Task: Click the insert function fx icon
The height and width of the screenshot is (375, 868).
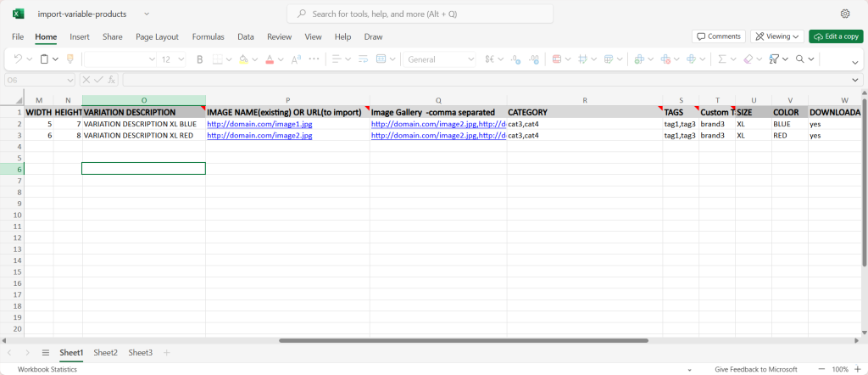Action: tap(111, 80)
